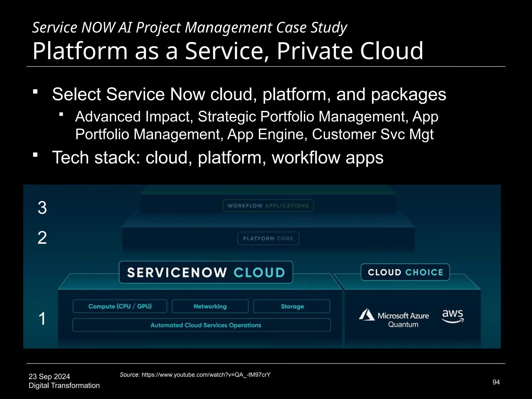The image size is (532, 399).
Task: Select the Storage box
Action: tap(292, 306)
